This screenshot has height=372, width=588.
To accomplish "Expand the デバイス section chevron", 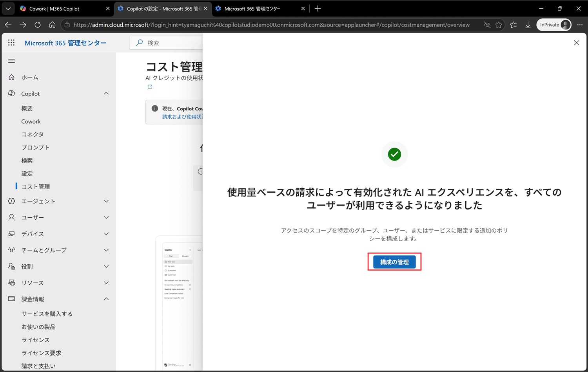I will pyautogui.click(x=106, y=234).
